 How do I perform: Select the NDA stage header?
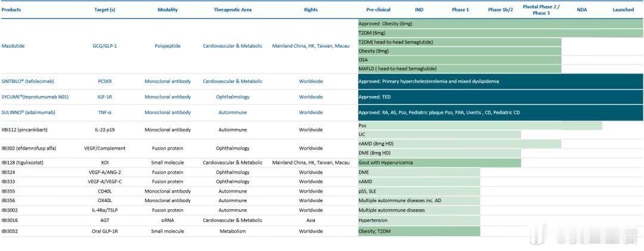click(x=581, y=10)
